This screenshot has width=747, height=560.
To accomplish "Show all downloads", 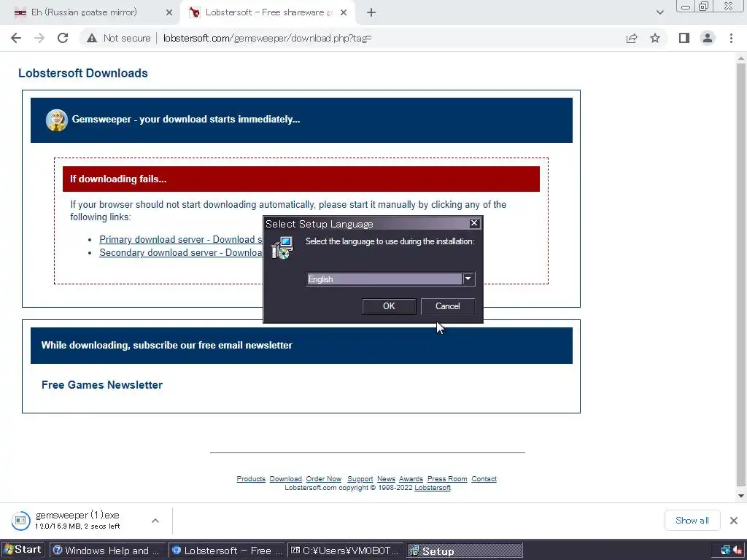I will point(692,521).
